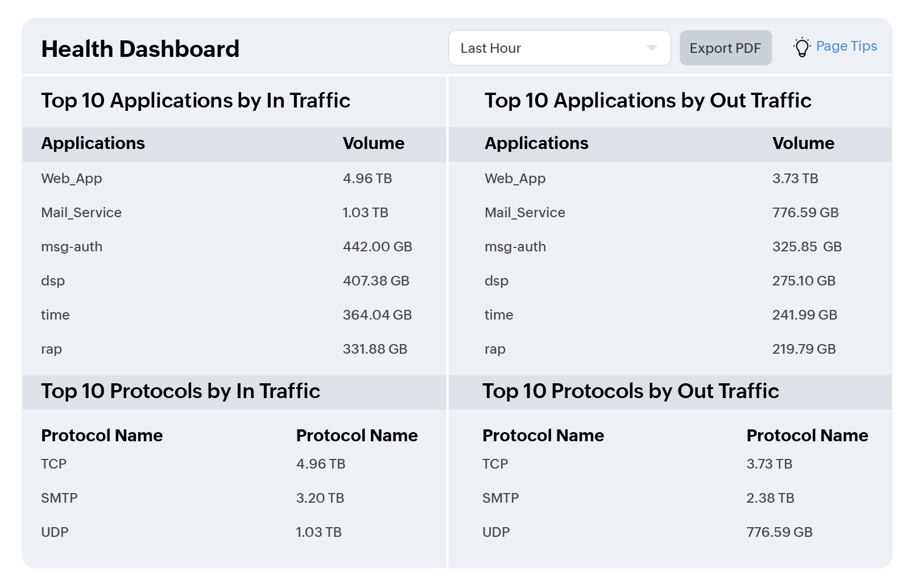Click Web_App in the In Traffic applications table
The width and height of the screenshot is (910, 588).
click(x=72, y=179)
